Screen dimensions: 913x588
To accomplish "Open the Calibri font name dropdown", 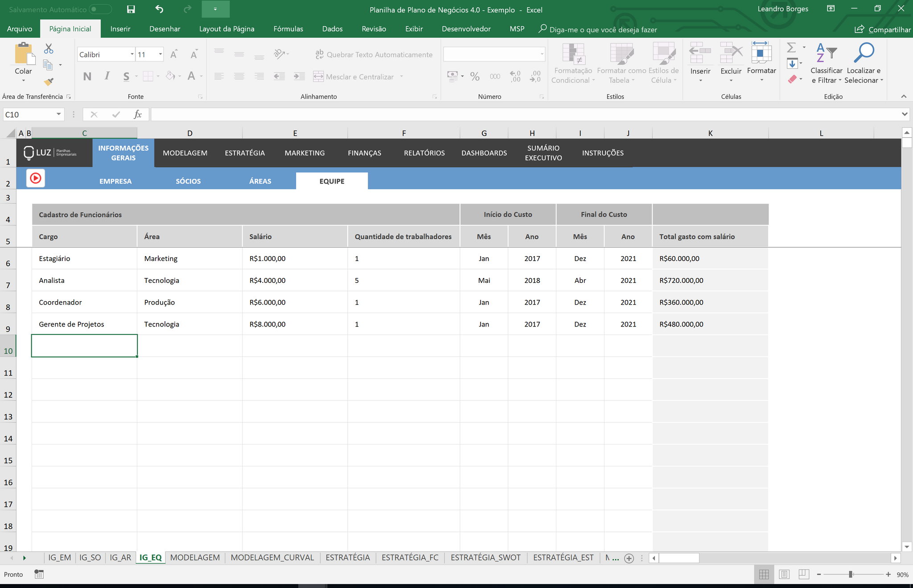I will [132, 54].
